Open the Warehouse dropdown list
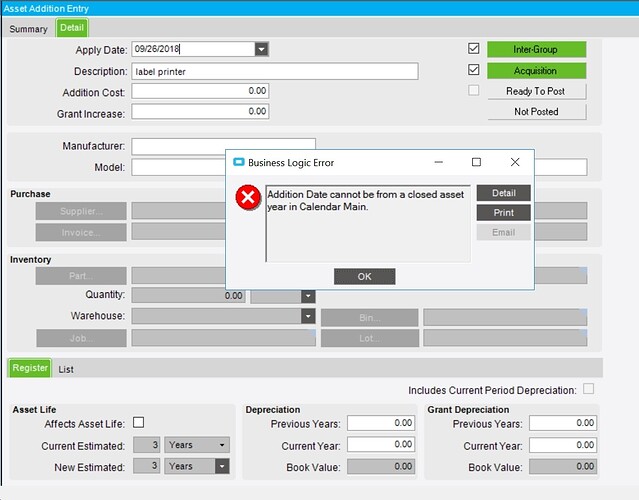Screen dimensions: 639x500 pos(308,316)
